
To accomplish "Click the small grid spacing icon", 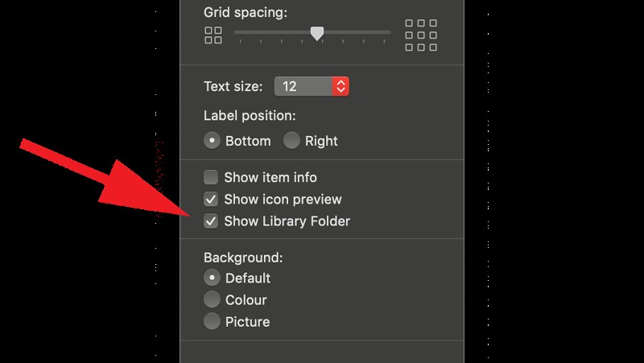I will point(213,35).
